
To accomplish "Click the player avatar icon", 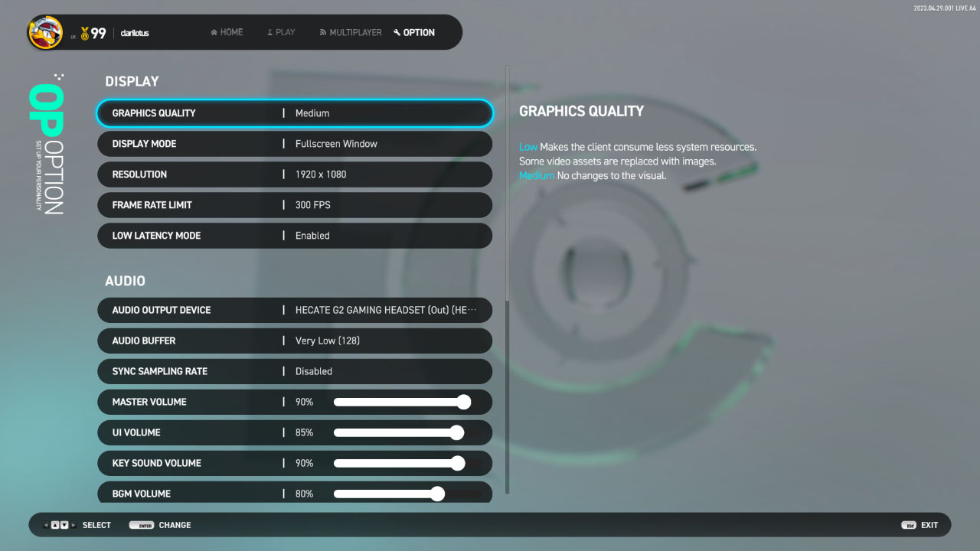I will coord(46,32).
